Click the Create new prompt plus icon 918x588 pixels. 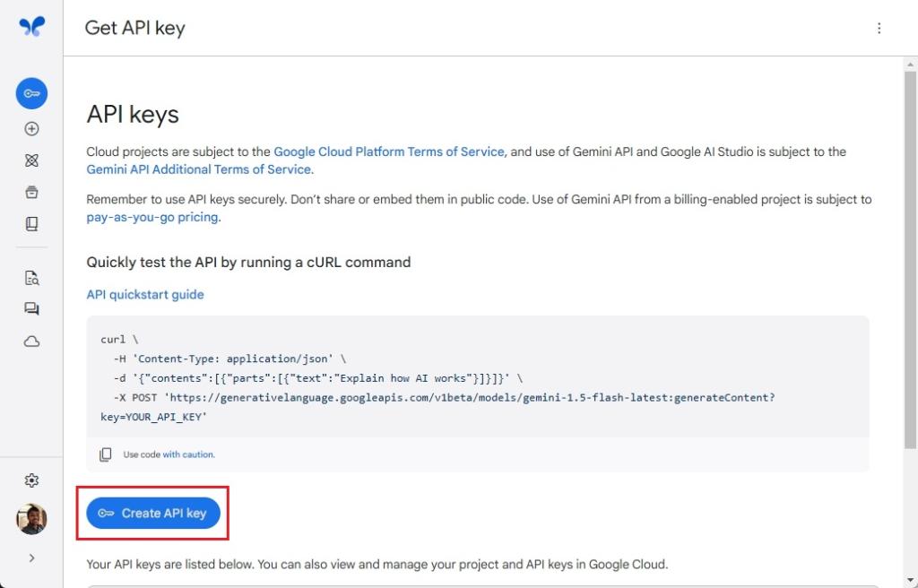click(x=31, y=129)
